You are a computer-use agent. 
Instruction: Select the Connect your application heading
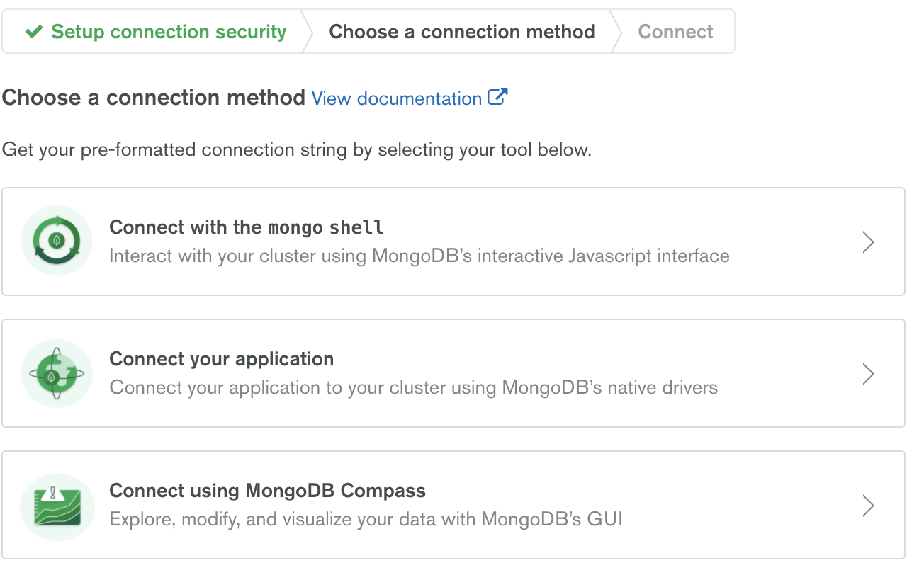tap(222, 359)
